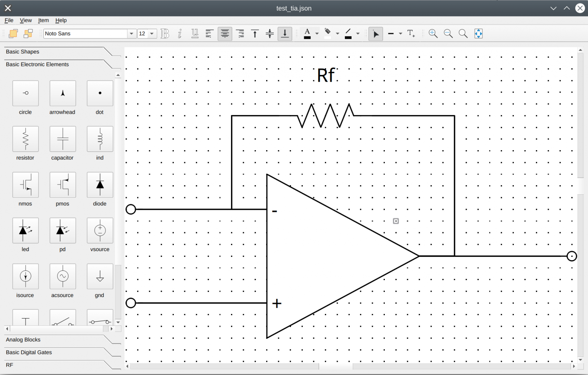588x375 pixels.
Task: Click the text color swatch
Action: point(307,34)
